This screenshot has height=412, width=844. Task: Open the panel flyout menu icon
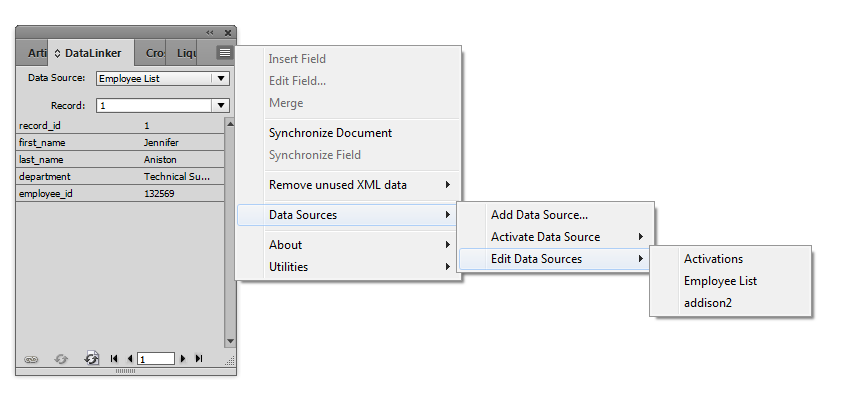coord(225,52)
